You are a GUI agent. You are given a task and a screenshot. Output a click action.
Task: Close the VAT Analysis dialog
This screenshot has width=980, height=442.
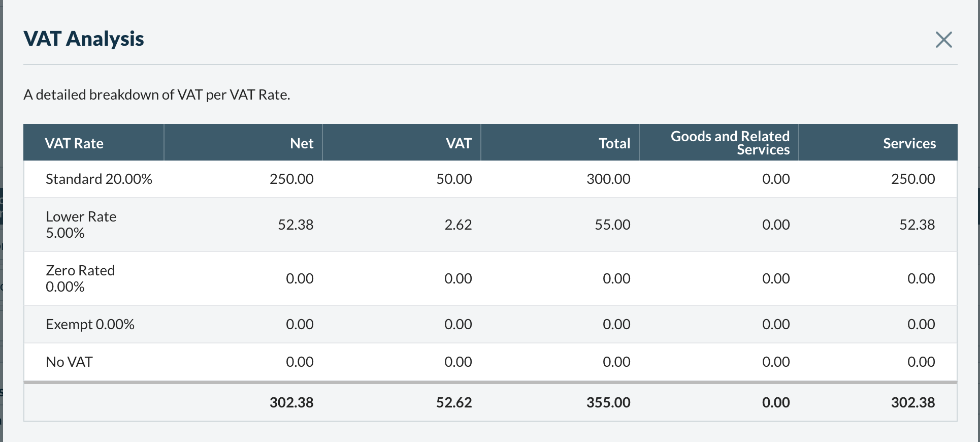[943, 40]
